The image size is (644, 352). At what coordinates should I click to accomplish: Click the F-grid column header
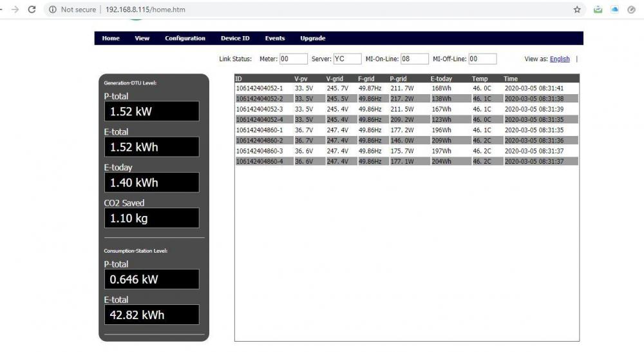tap(366, 79)
